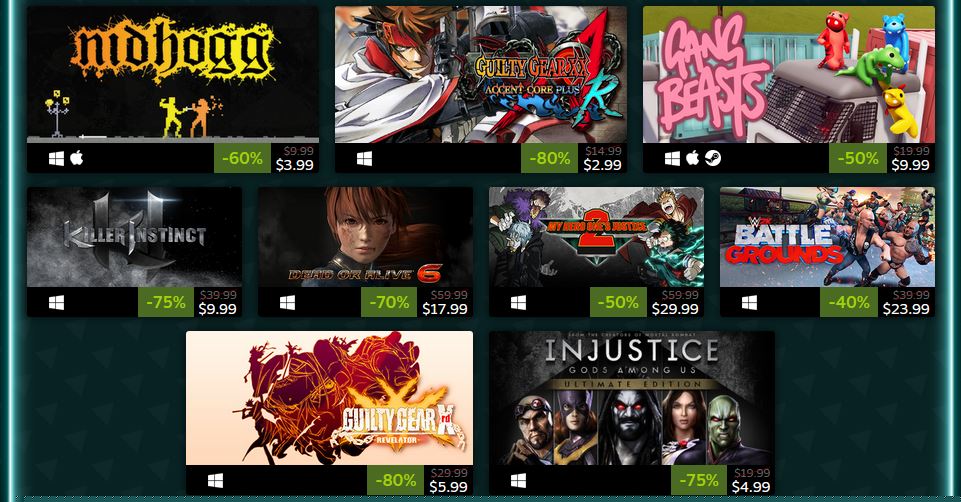Open the Gang Beasts game banner

coord(789,75)
